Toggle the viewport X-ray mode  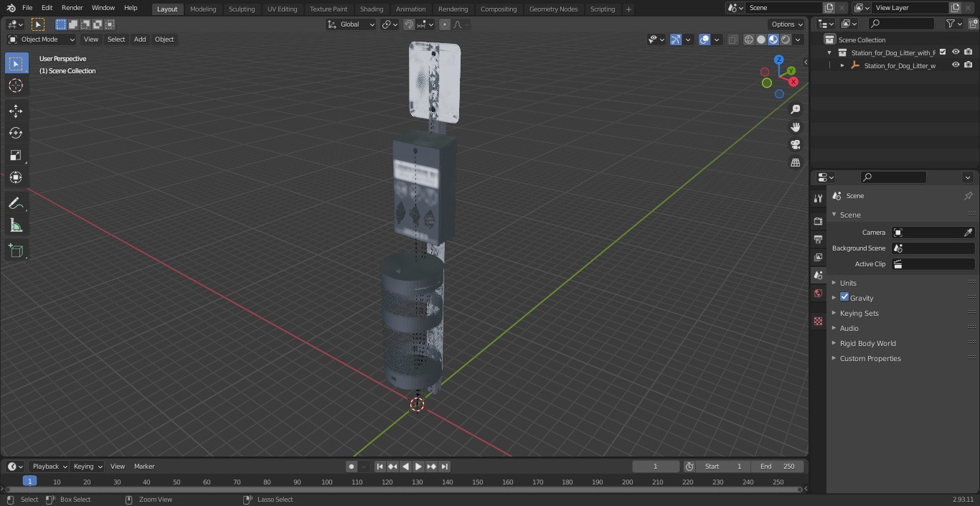(x=732, y=39)
